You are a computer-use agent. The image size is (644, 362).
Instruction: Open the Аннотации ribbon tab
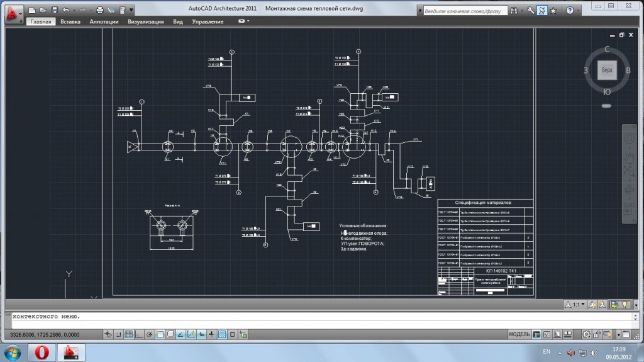pos(104,21)
